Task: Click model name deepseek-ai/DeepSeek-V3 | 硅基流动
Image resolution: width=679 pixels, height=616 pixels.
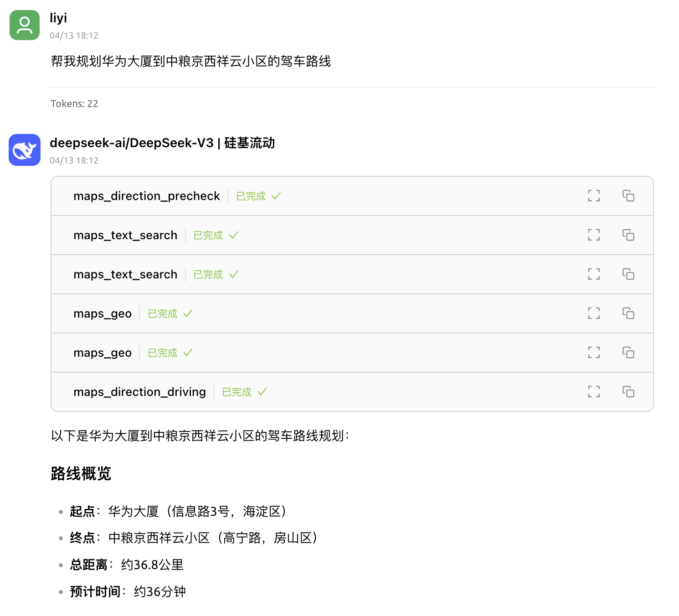Action: pyautogui.click(x=162, y=143)
